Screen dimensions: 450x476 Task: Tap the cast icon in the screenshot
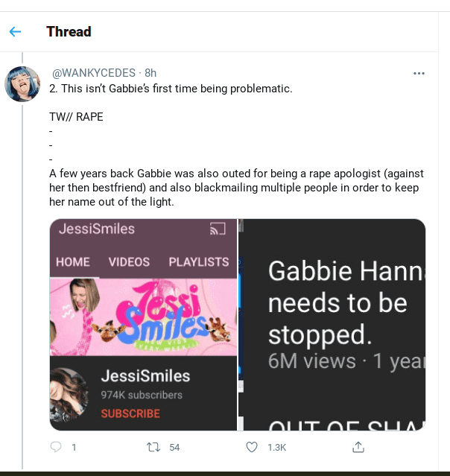[218, 229]
